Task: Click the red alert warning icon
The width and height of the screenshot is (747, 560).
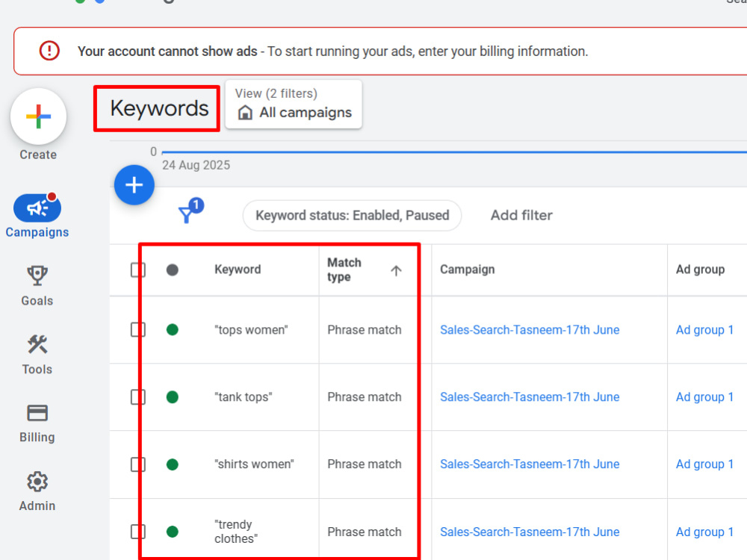Action: 49,51
